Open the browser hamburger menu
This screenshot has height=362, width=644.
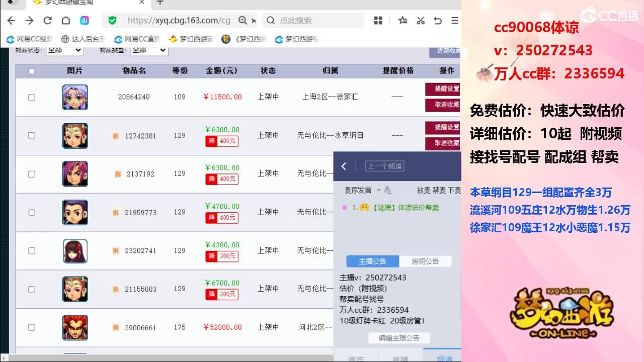pyautogui.click(x=455, y=21)
